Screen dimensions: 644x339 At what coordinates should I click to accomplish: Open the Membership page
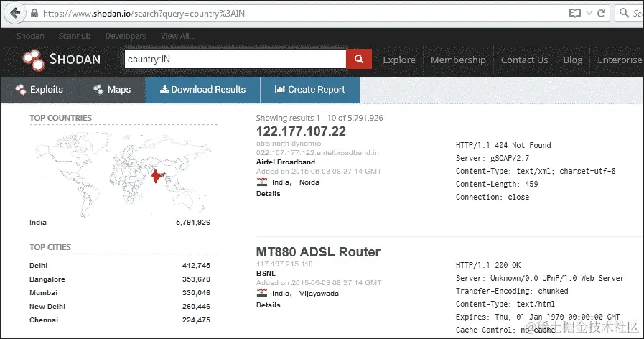coord(458,60)
